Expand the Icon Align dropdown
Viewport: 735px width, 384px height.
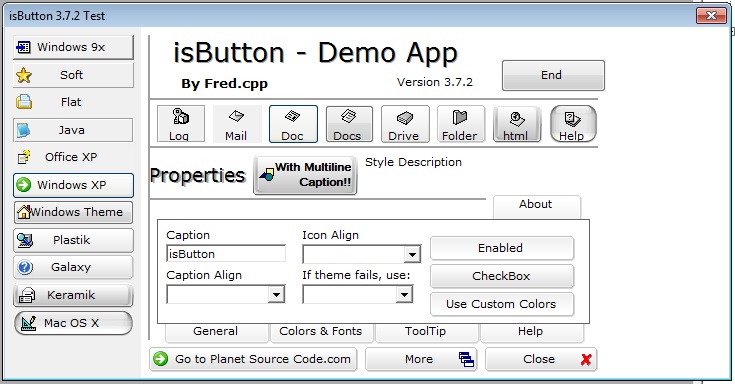361,255
